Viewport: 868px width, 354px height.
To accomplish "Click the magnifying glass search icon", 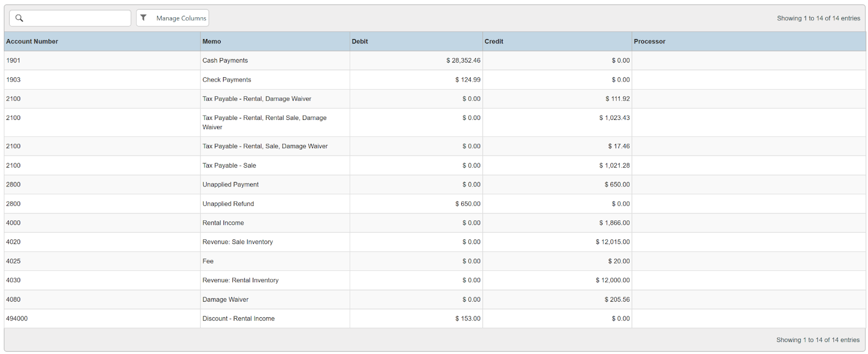I will click(x=20, y=18).
